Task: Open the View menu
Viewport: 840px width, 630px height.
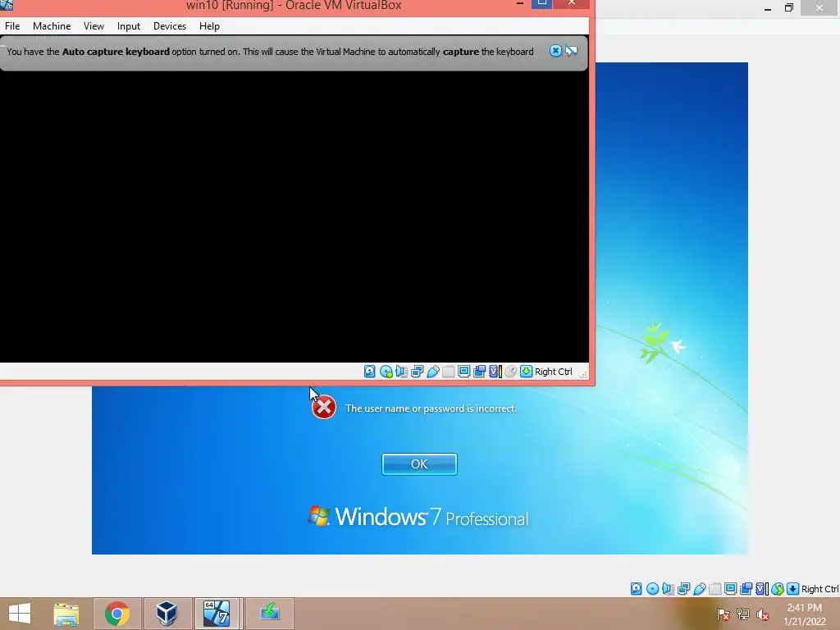Action: pos(94,25)
